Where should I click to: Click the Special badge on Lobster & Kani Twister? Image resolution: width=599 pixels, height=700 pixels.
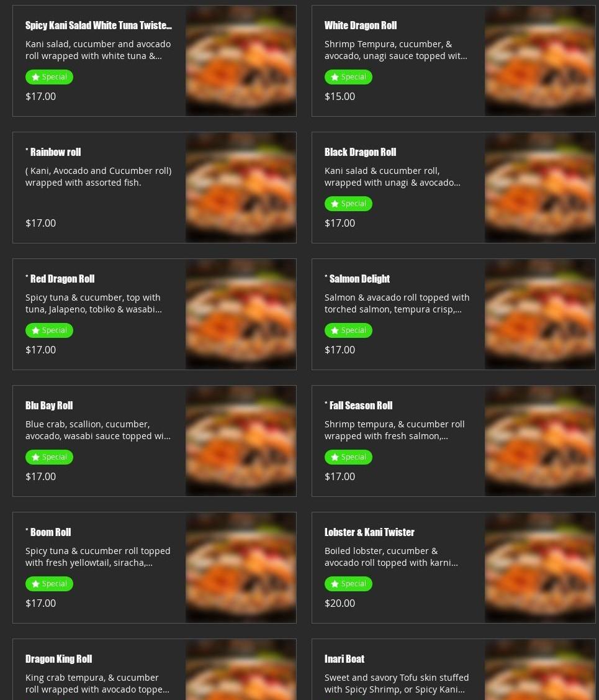[348, 584]
